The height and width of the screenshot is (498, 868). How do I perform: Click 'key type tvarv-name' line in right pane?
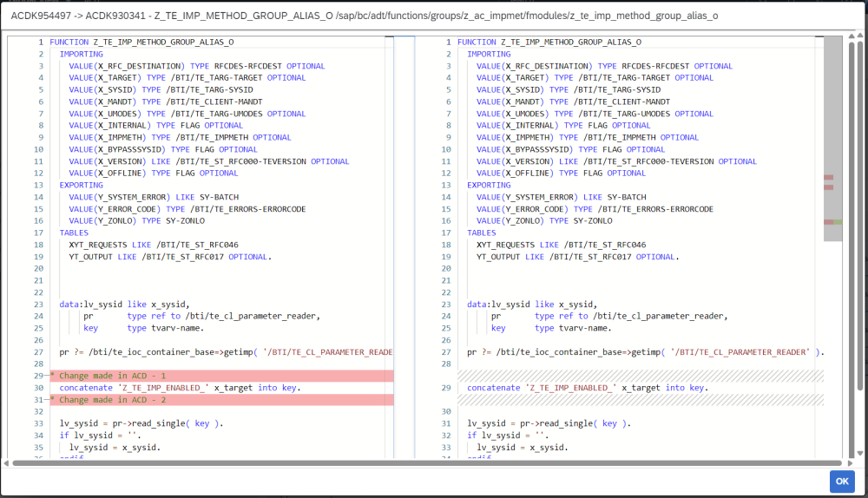point(551,328)
